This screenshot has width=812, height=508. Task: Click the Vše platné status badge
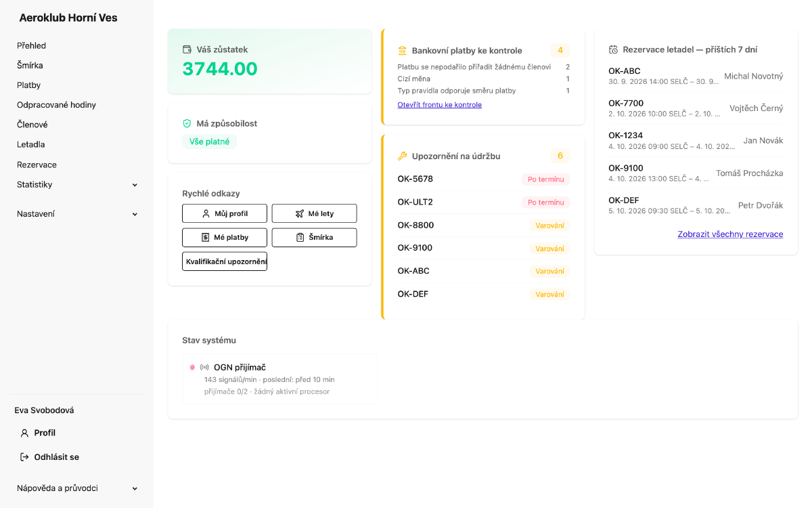(x=209, y=142)
